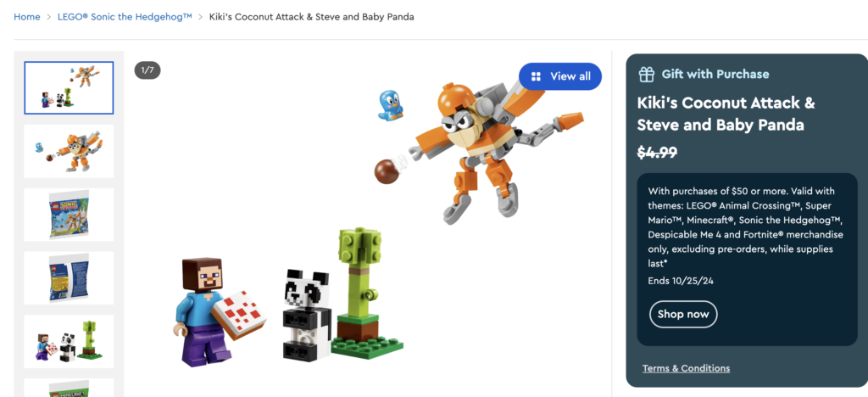Viewport: 868px width, 397px height.
Task: Click the 1/7 image counter badge
Action: [147, 70]
